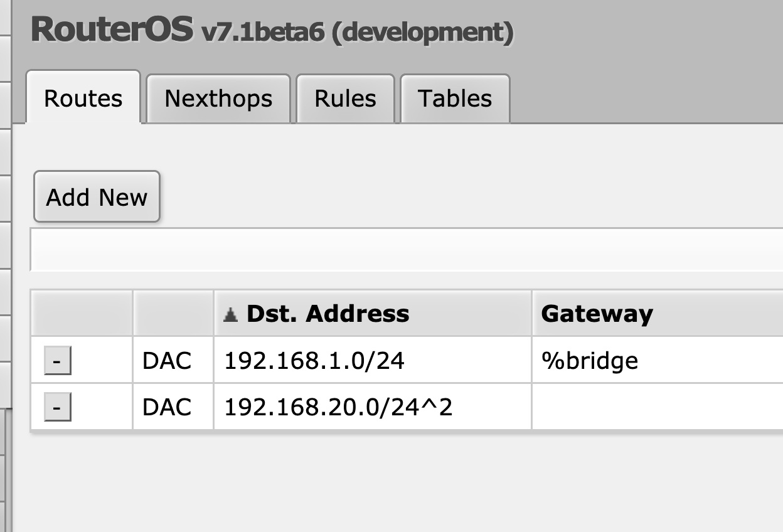Sort by the Dst. Address column header
783x532 pixels.
(328, 314)
